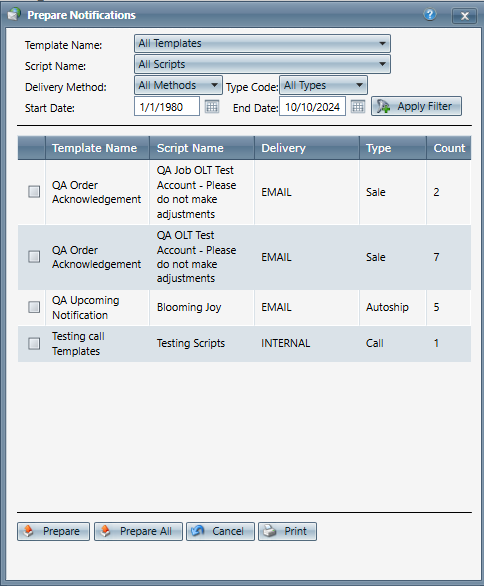
Task: Sort by the Count column header
Action: pyautogui.click(x=449, y=148)
